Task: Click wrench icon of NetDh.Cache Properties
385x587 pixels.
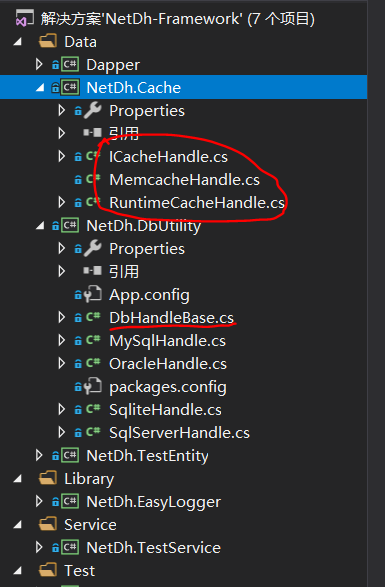Action: [93, 110]
